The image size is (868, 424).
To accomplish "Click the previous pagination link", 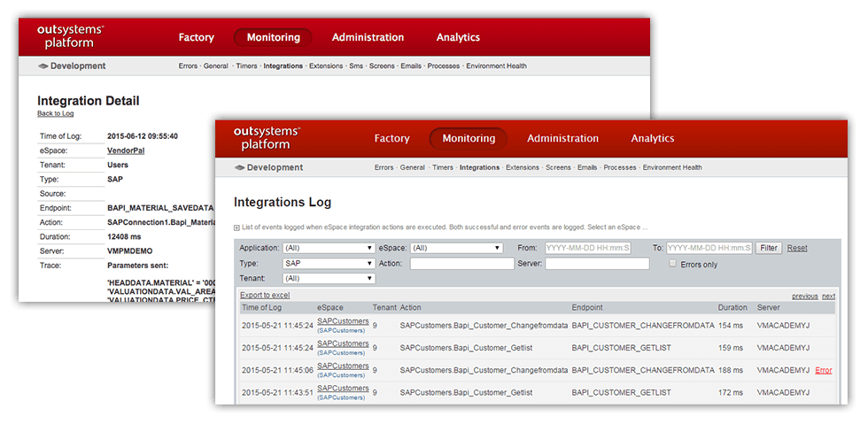I will coord(804,297).
